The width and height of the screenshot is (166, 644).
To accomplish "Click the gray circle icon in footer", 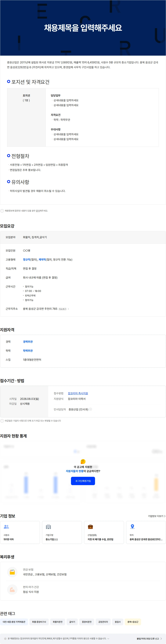I will pos(5,639).
